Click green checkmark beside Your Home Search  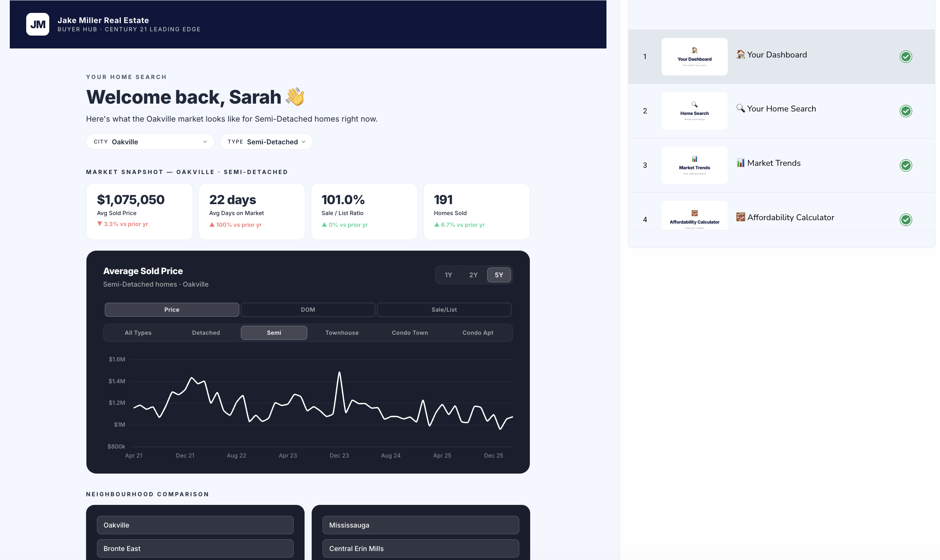906,111
